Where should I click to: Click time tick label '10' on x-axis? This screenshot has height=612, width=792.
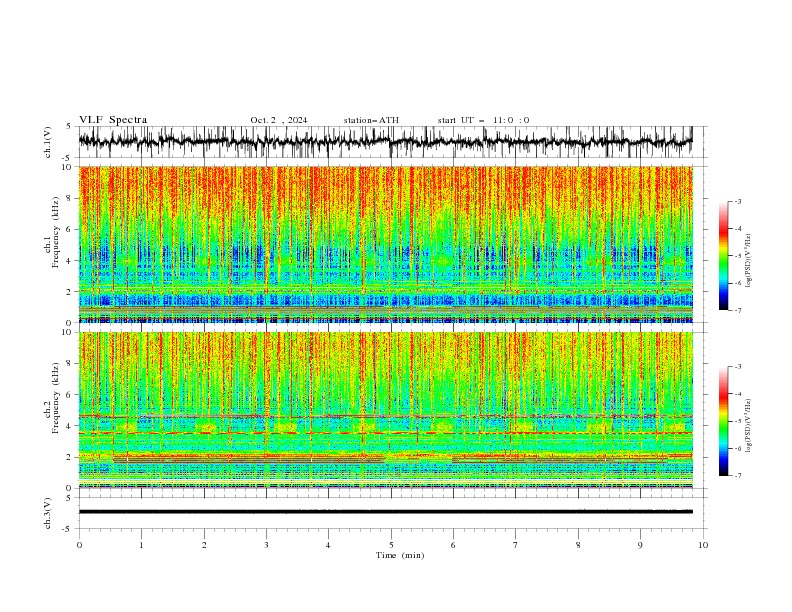[703, 545]
